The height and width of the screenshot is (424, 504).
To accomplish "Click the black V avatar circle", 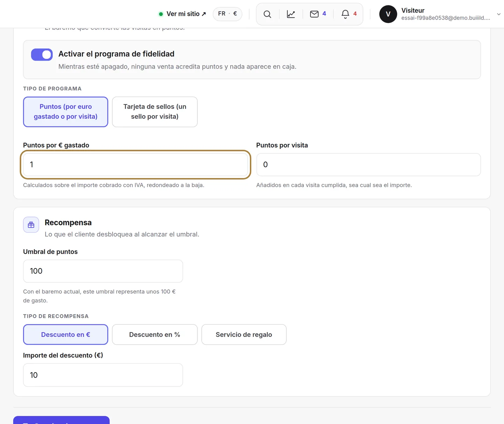I will 388,14.
